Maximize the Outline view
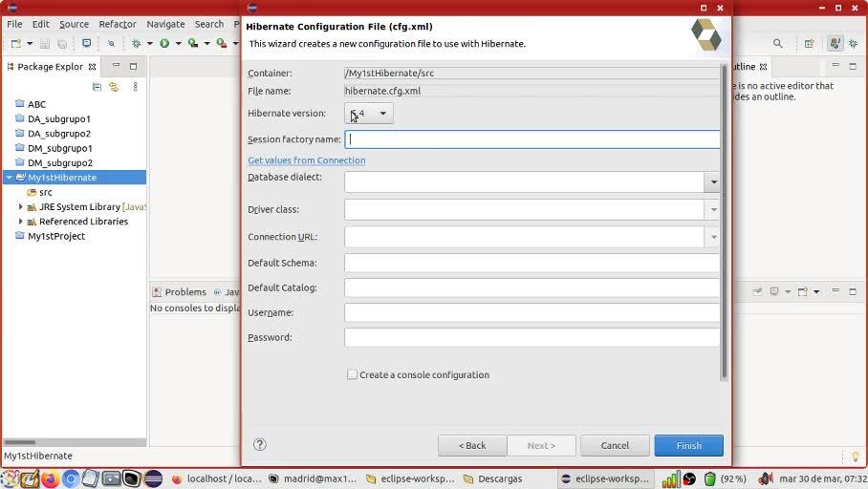 (x=853, y=67)
